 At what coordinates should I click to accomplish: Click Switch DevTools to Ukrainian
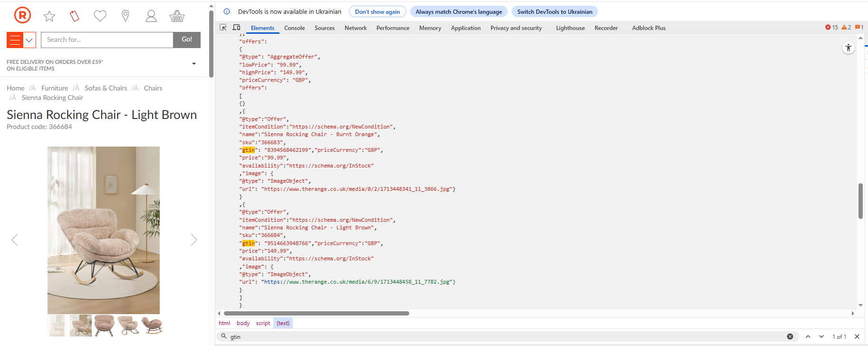(x=555, y=12)
